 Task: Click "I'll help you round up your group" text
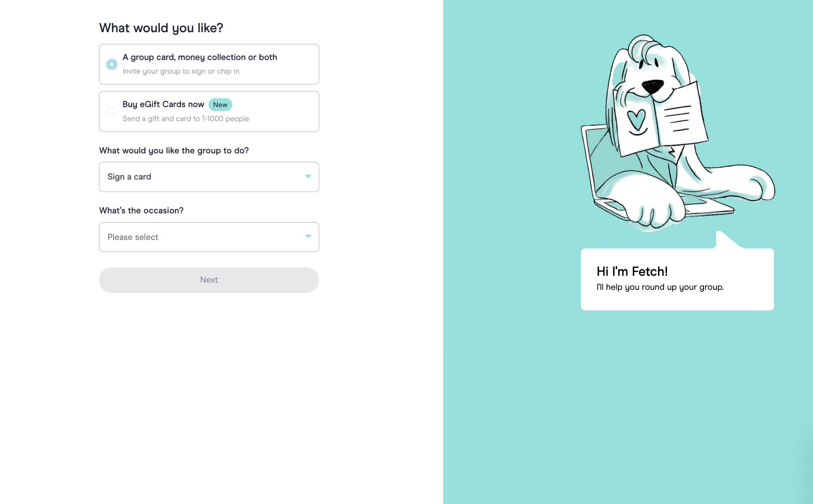[660, 287]
